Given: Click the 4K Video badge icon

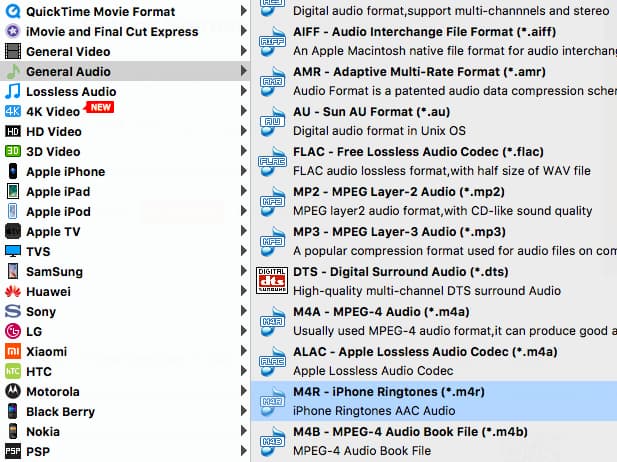Looking at the screenshot, I should click(13, 111).
